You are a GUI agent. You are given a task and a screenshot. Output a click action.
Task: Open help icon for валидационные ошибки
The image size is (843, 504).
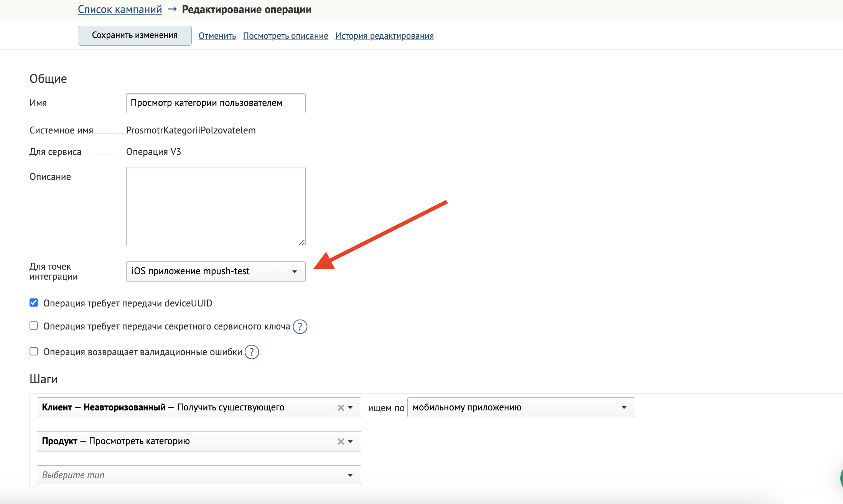pos(252,352)
